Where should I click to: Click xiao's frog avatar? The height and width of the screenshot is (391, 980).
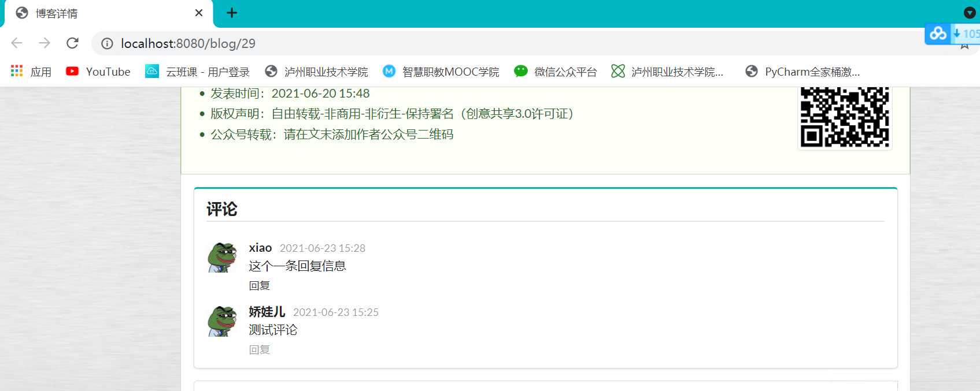pos(223,258)
